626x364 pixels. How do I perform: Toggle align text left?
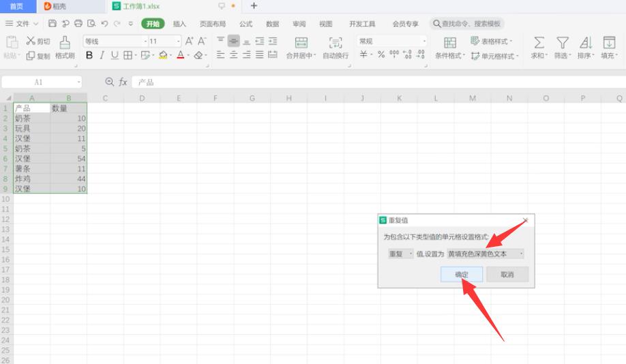220,55
